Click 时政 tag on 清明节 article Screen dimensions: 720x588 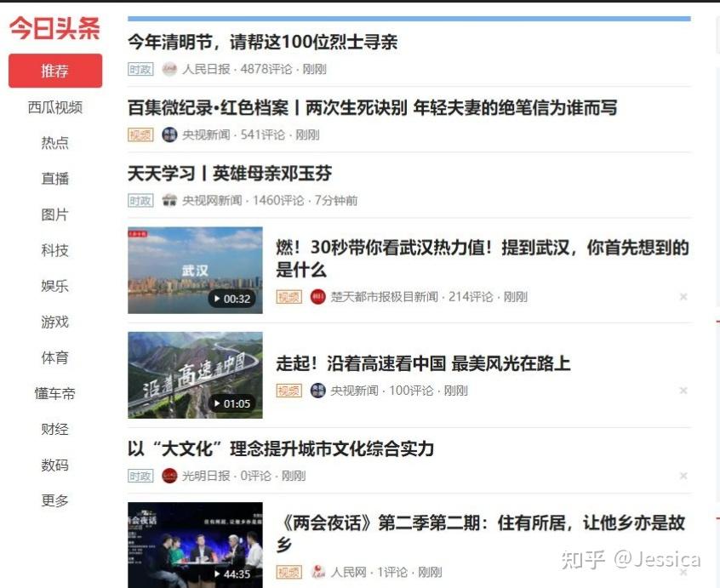click(140, 69)
